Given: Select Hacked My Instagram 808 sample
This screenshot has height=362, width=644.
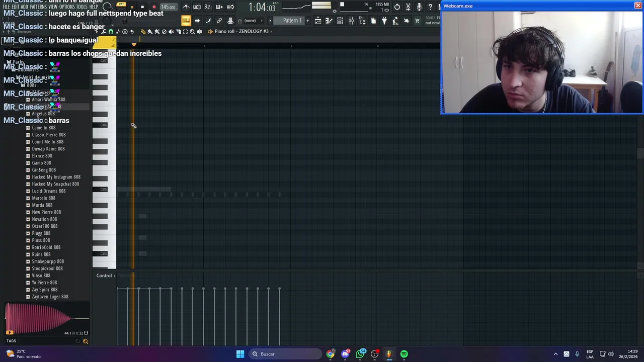Looking at the screenshot, I should click(56, 177).
